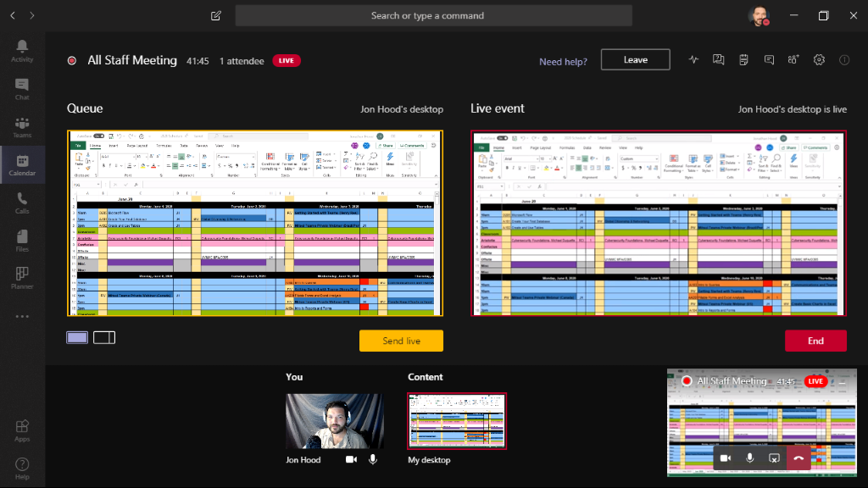
Task: Open the meeting chat icon in toolbar
Action: coord(769,60)
